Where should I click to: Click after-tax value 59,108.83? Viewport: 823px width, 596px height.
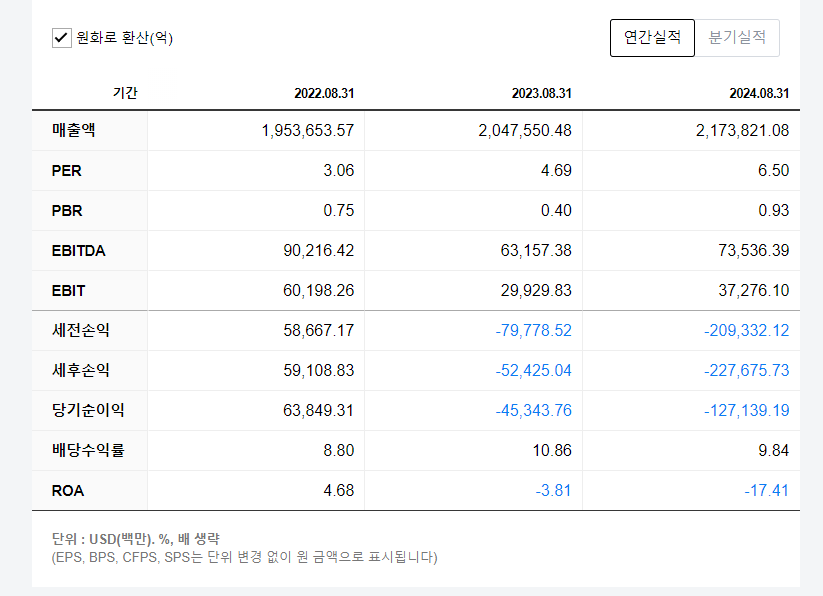click(x=319, y=370)
